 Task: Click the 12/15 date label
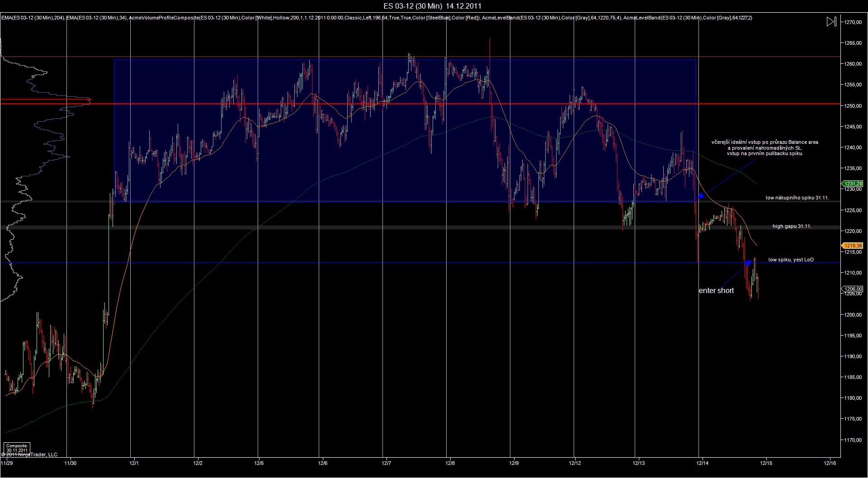[766, 463]
